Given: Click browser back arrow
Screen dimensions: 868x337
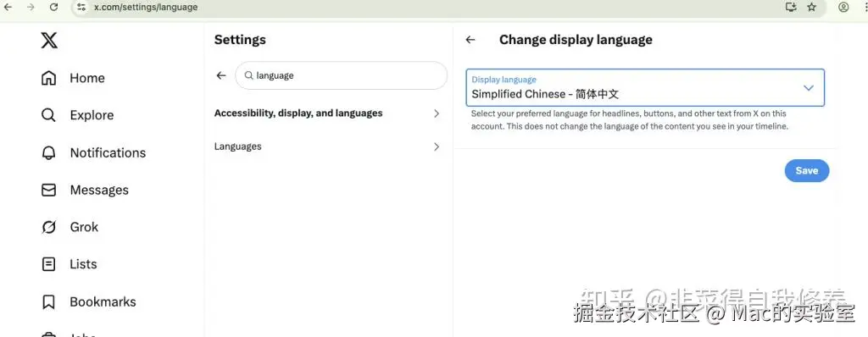Looking at the screenshot, I should pyautogui.click(x=8, y=7).
